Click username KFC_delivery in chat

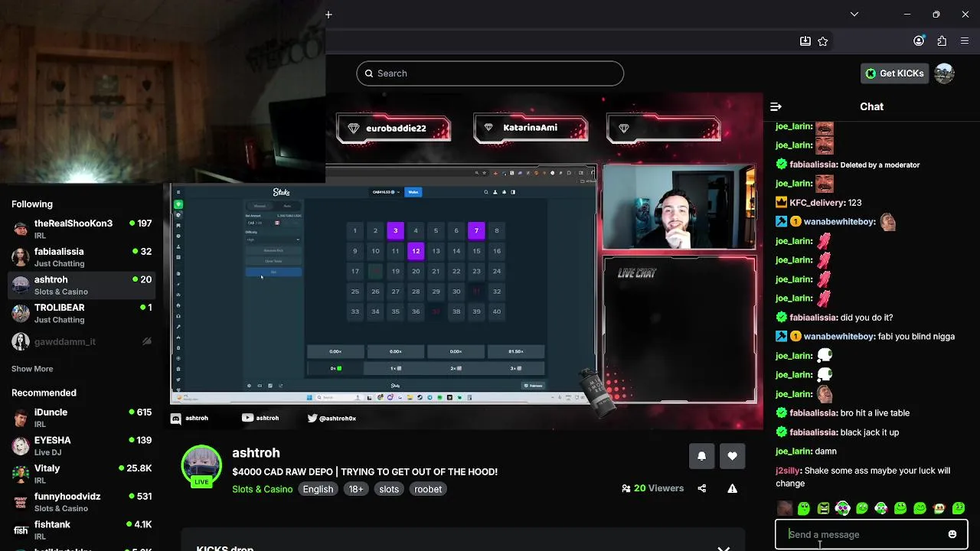pyautogui.click(x=817, y=203)
